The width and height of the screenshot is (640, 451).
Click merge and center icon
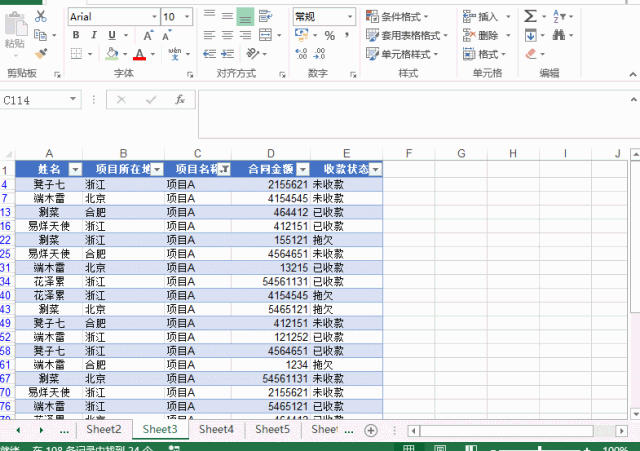pyautogui.click(x=266, y=35)
